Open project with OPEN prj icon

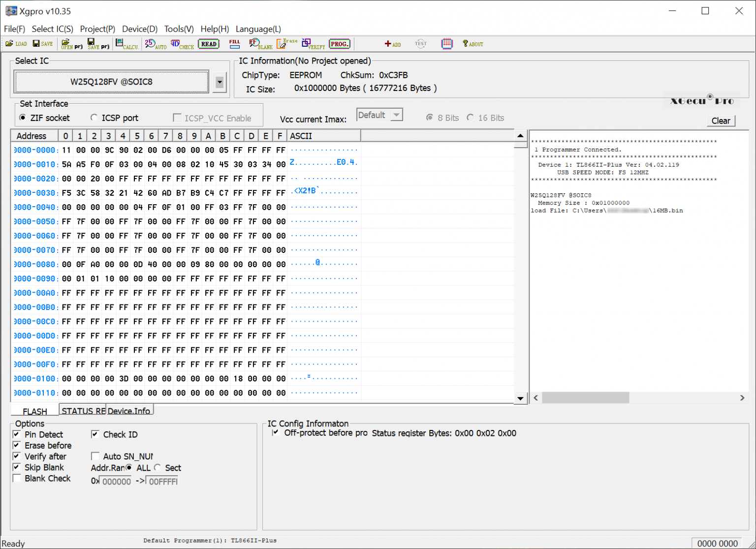pyautogui.click(x=71, y=44)
